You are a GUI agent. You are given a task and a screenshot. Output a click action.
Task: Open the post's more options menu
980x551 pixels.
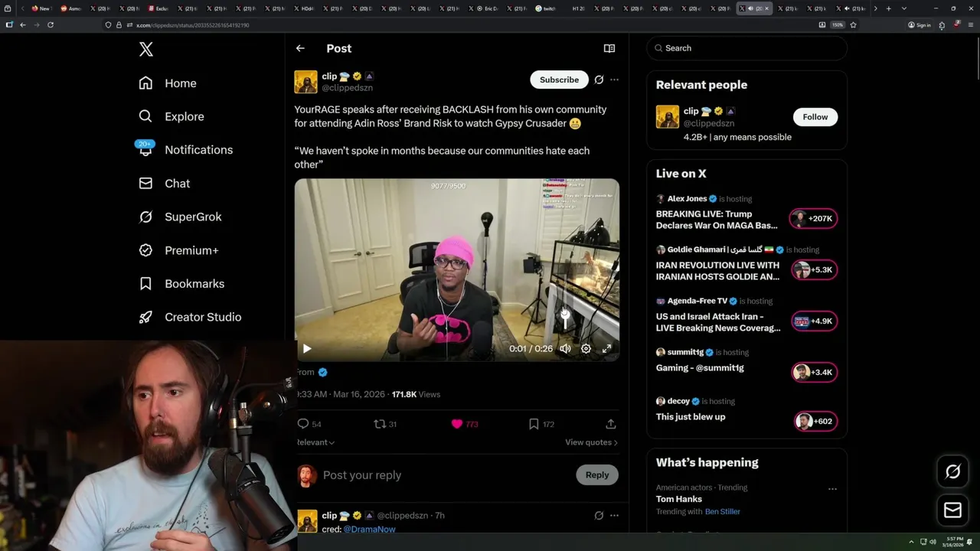coord(614,80)
